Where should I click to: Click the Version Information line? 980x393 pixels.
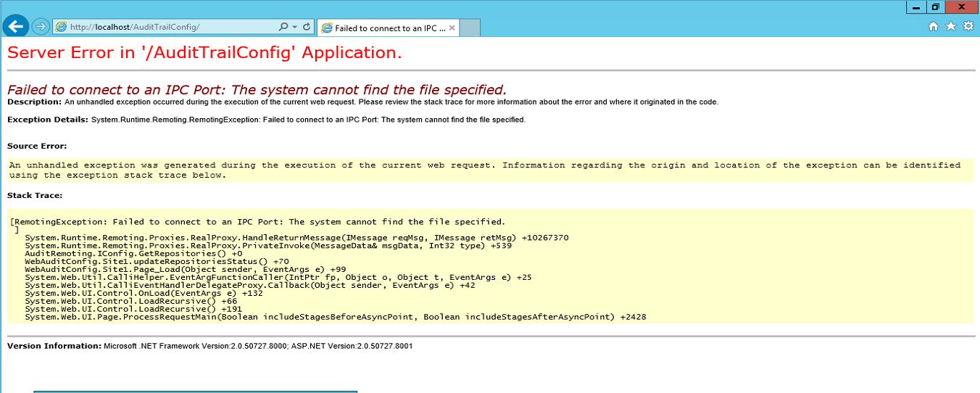[210, 346]
